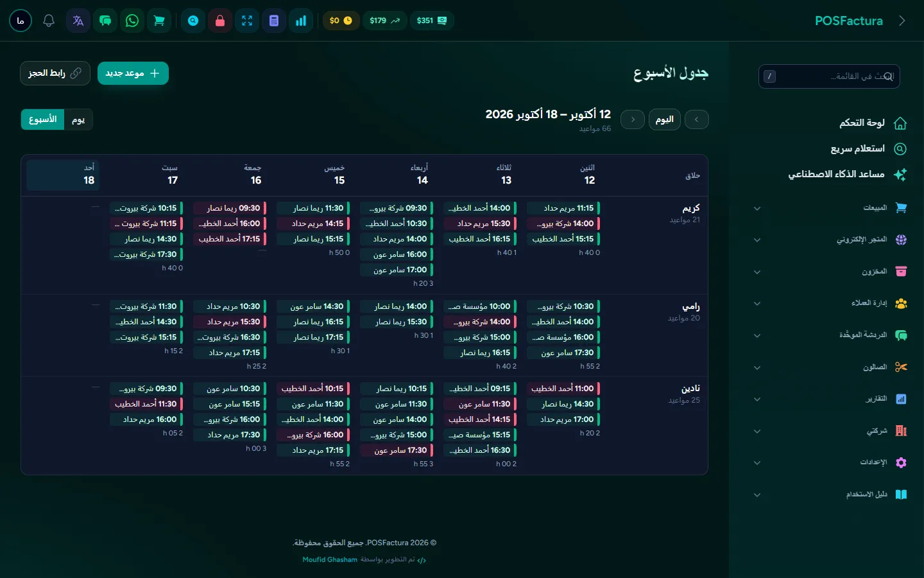Click the red lock icon

[220, 21]
